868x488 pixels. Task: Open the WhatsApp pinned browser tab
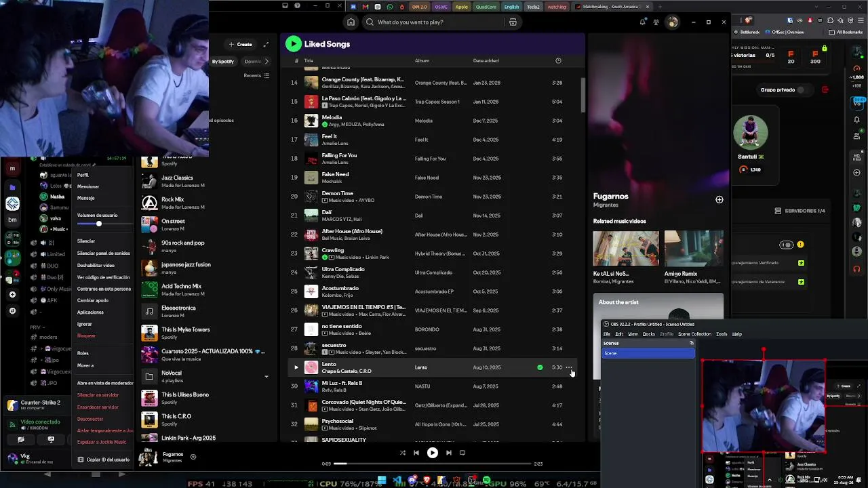click(x=390, y=7)
